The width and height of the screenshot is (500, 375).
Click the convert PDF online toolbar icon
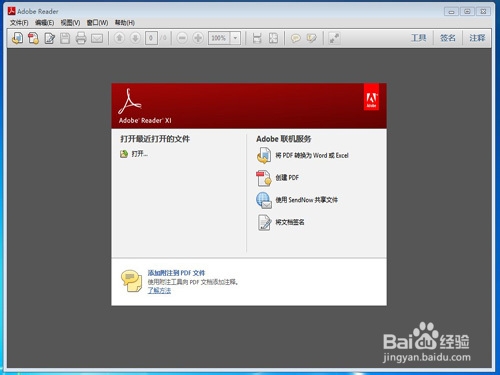pyautogui.click(x=18, y=38)
